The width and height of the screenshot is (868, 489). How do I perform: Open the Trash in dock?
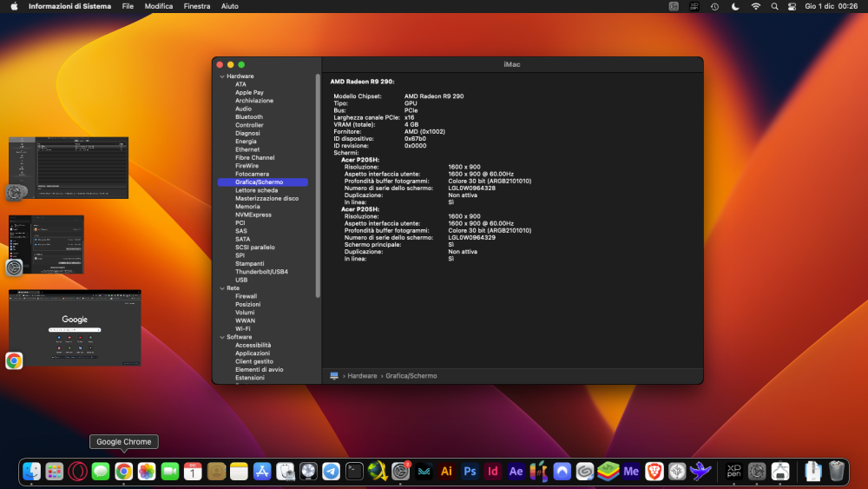(837, 472)
